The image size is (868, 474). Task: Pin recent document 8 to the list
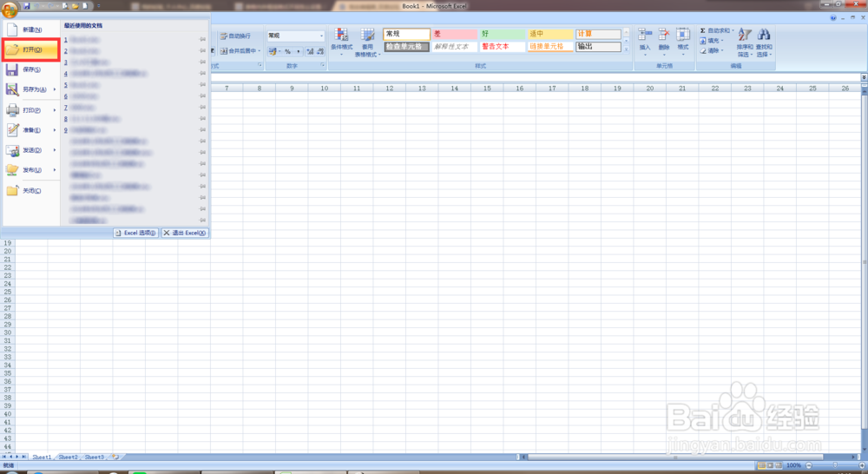pos(202,118)
